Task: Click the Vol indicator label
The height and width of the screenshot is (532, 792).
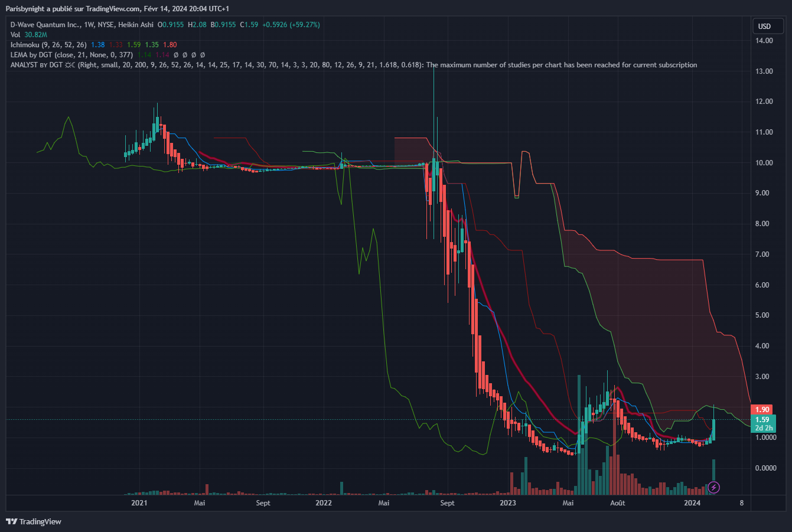Action: click(15, 35)
